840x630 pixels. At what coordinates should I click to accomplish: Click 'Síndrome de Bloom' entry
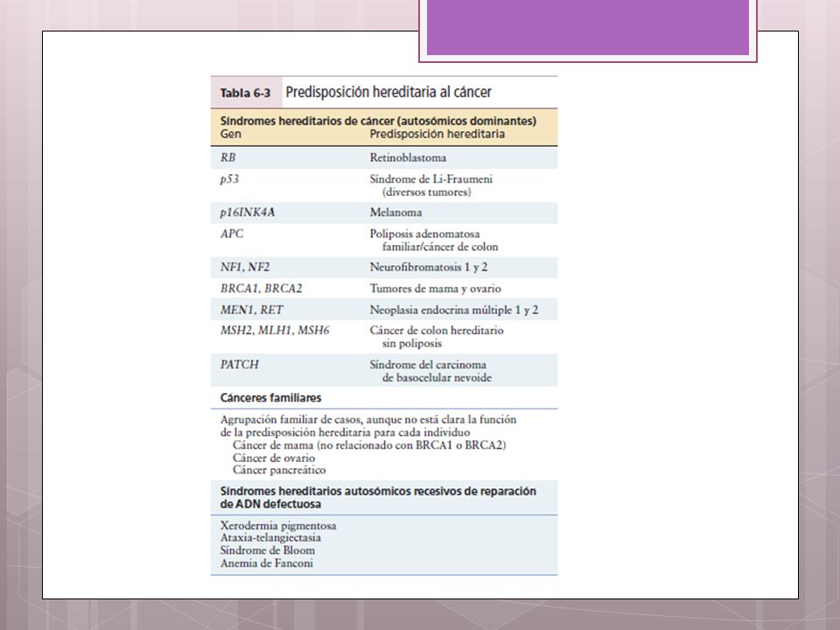tap(268, 550)
